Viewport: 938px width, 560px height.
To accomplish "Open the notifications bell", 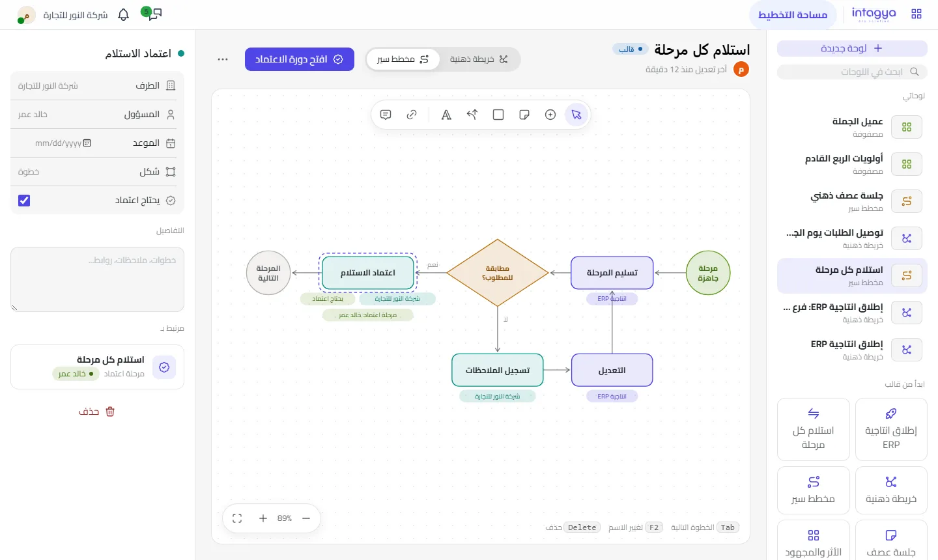I will coord(124,14).
